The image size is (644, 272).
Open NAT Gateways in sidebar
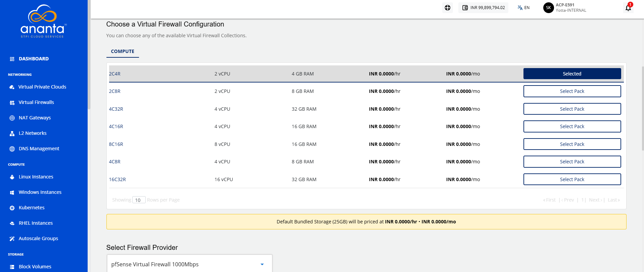pyautogui.click(x=35, y=118)
